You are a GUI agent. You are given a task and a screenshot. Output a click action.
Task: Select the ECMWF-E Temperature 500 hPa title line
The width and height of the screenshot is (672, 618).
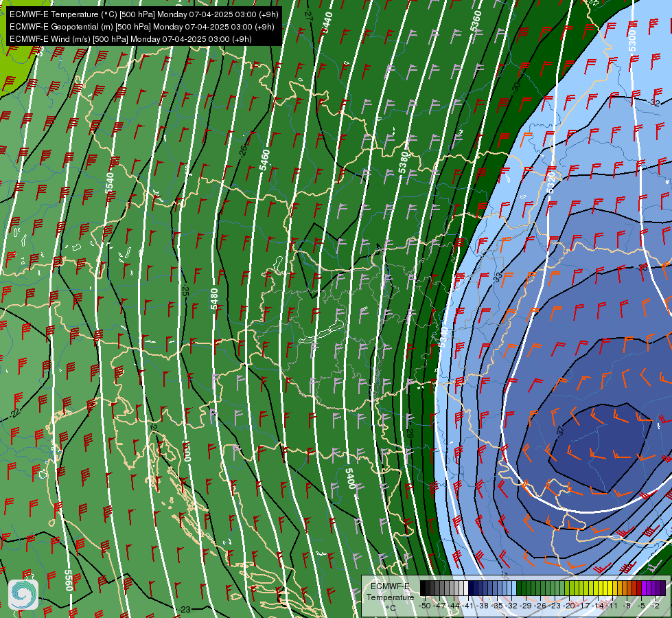point(144,14)
